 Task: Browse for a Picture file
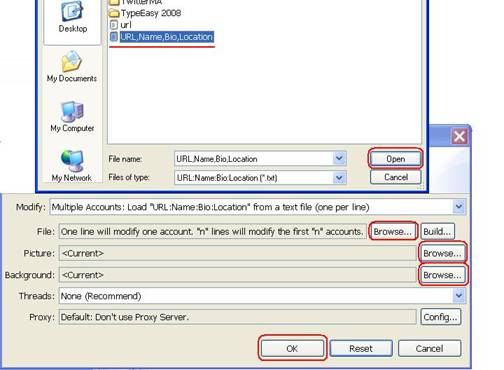tap(442, 253)
